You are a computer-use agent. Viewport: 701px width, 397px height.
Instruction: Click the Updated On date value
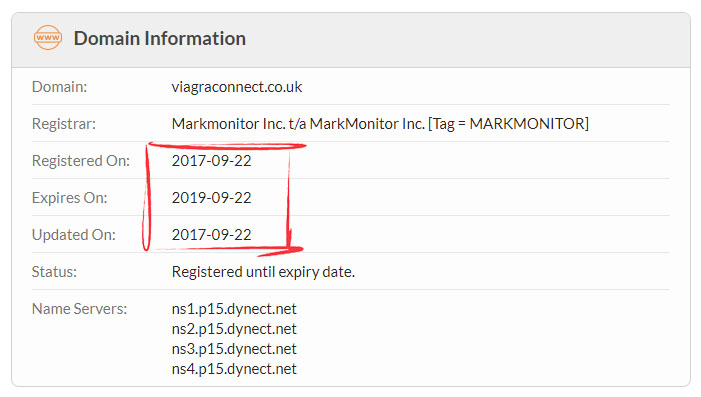pyautogui.click(x=211, y=235)
